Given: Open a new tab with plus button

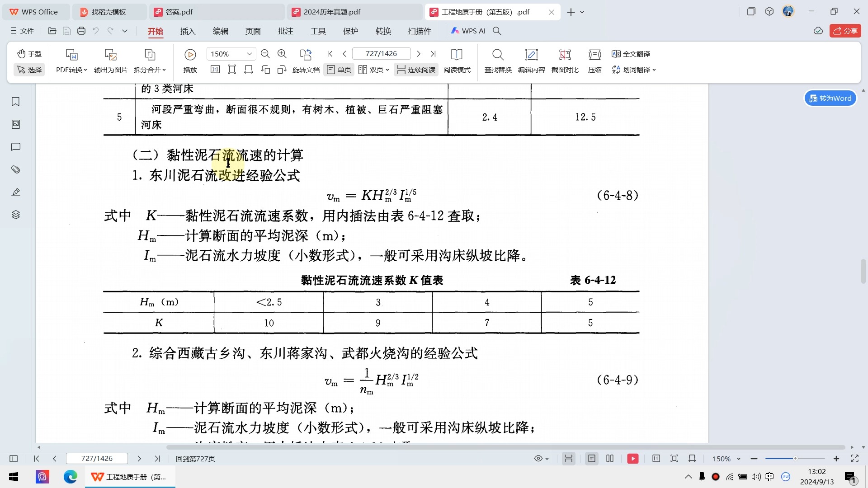Looking at the screenshot, I should pyautogui.click(x=571, y=12).
